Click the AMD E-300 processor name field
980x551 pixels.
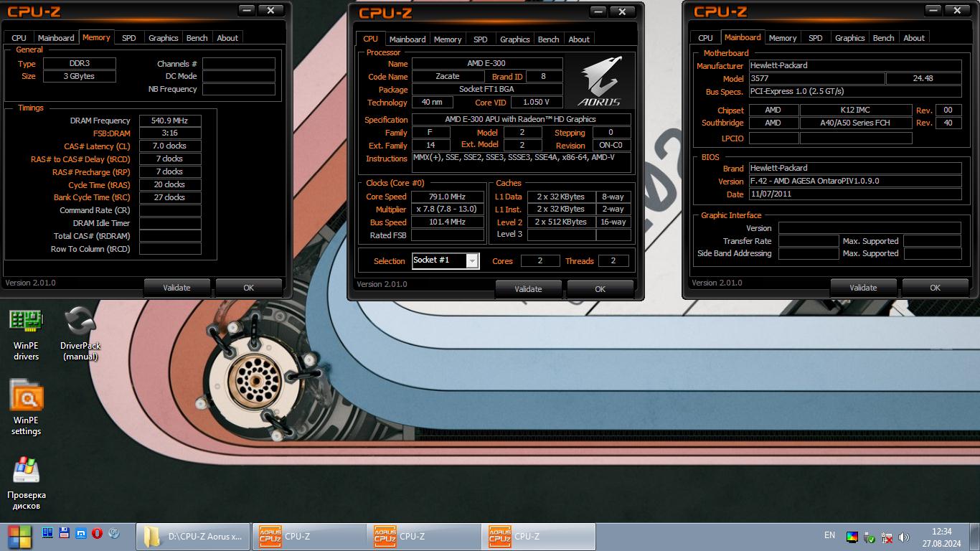[486, 63]
